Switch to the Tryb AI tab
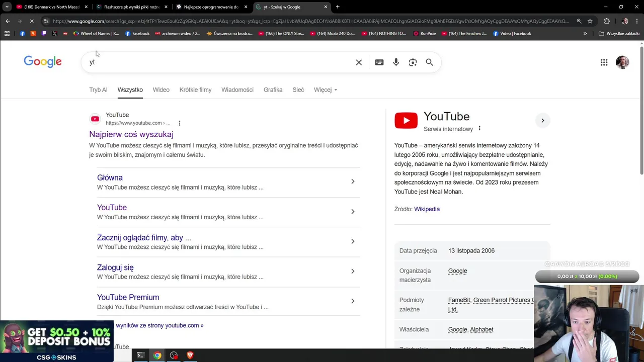The height and width of the screenshot is (362, 644). pyautogui.click(x=98, y=90)
